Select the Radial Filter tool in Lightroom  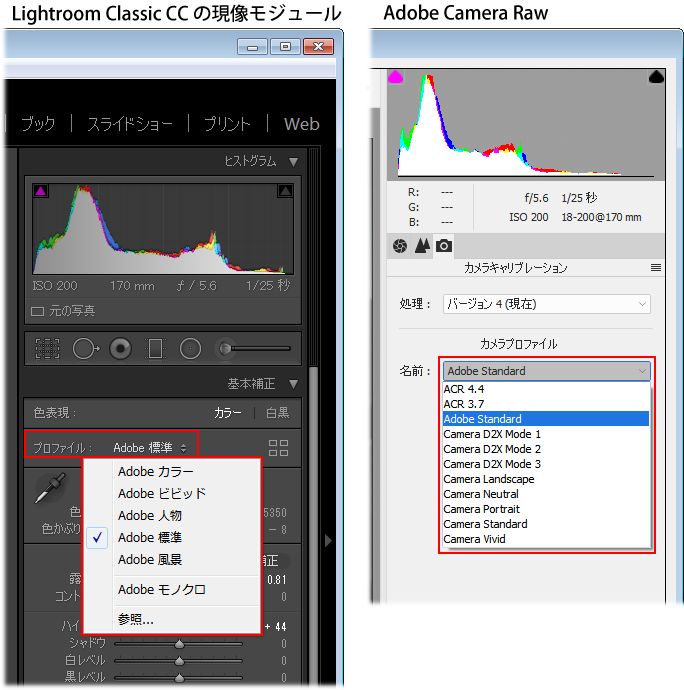click(x=190, y=349)
